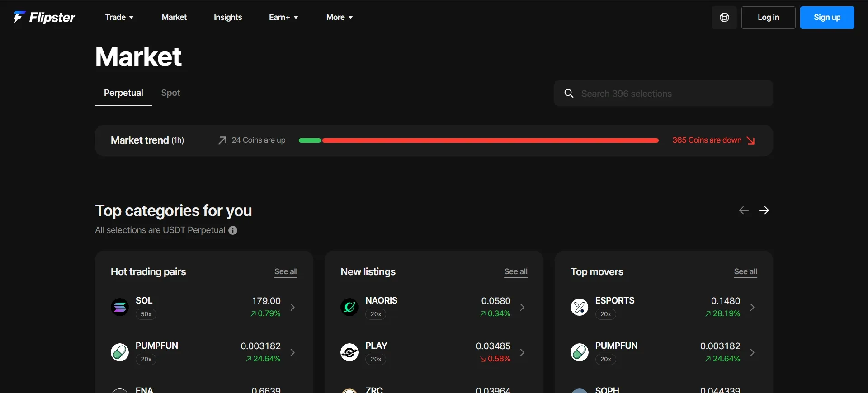Expand the Earn+ dropdown menu
The width and height of the screenshot is (868, 393).
(283, 17)
